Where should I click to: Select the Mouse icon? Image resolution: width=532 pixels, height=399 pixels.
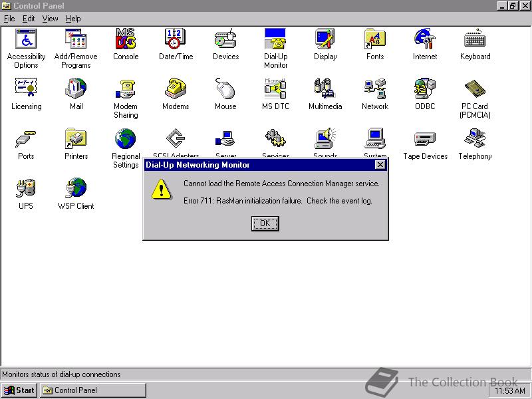point(225,88)
